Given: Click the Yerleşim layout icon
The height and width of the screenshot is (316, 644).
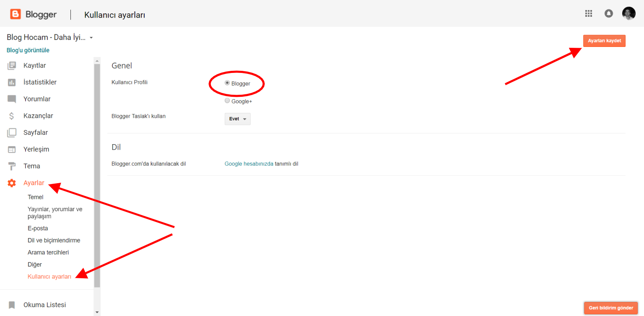Looking at the screenshot, I should (12, 150).
